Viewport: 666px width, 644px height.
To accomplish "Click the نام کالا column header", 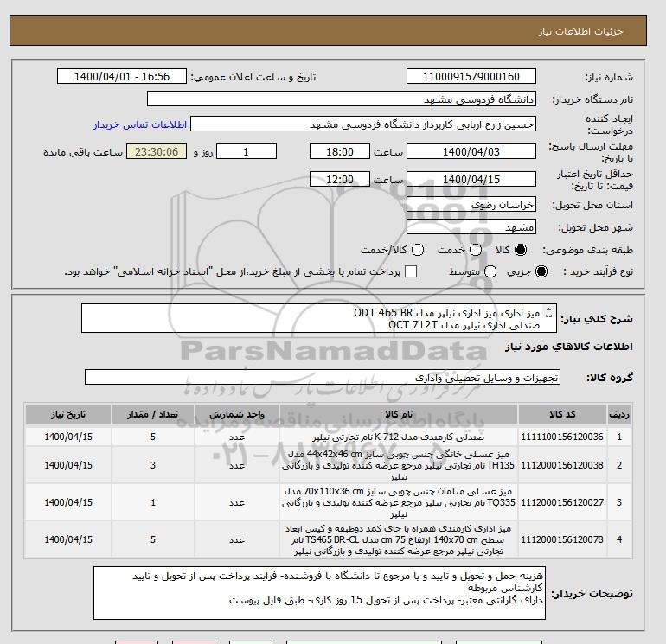I will (x=399, y=414).
